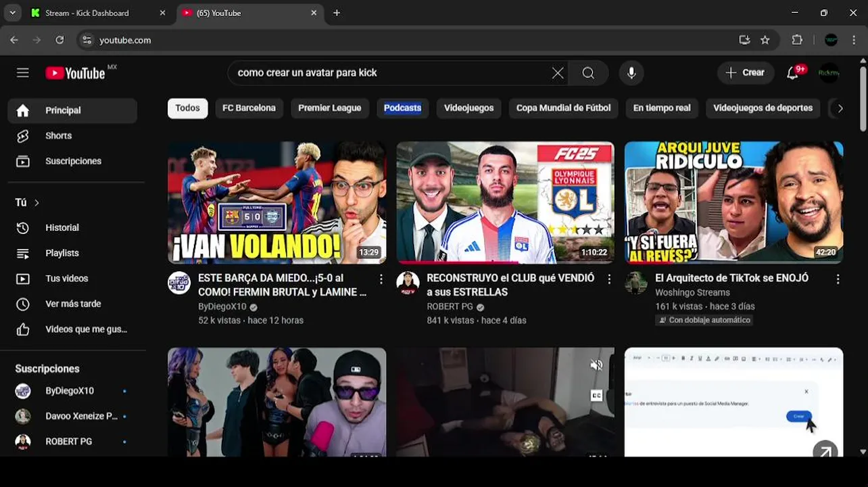Open Playlists in sidebar
The image size is (868, 487).
point(72,253)
